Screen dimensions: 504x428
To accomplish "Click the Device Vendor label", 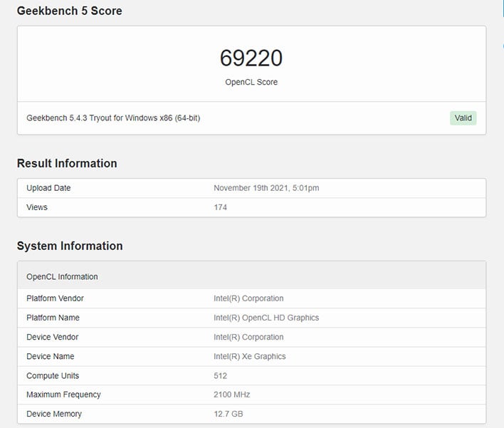I will point(53,337).
